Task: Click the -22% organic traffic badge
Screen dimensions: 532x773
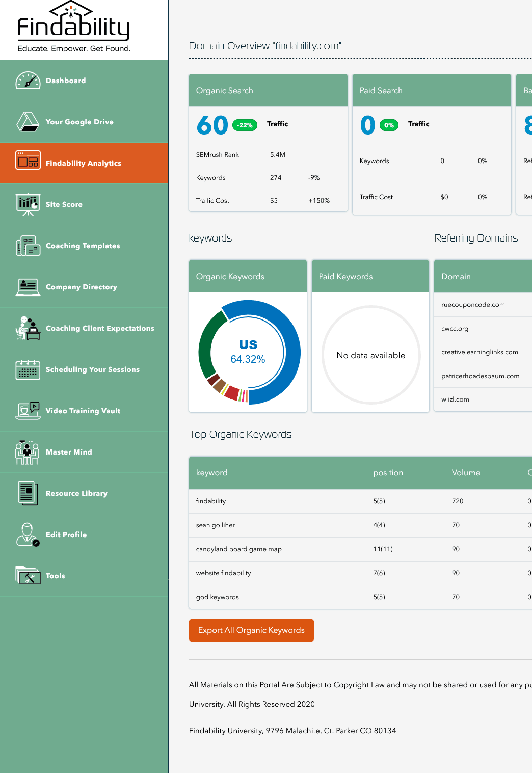Action: coord(245,125)
